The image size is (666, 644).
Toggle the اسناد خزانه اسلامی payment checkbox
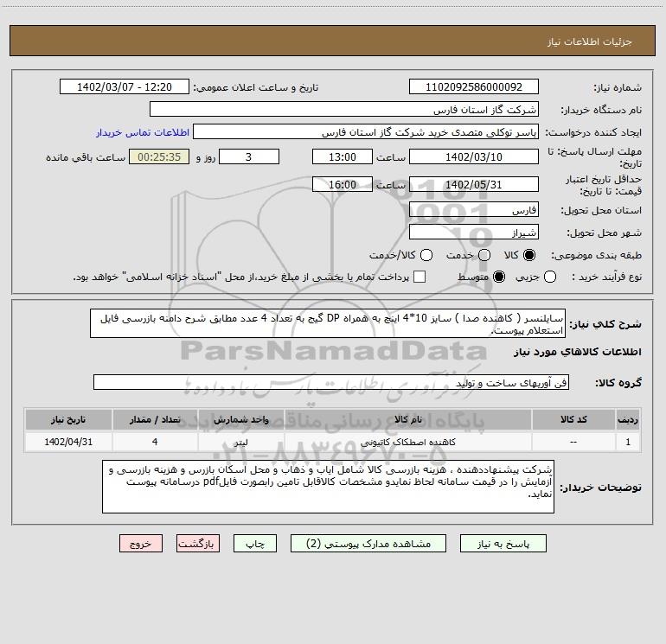pos(419,277)
